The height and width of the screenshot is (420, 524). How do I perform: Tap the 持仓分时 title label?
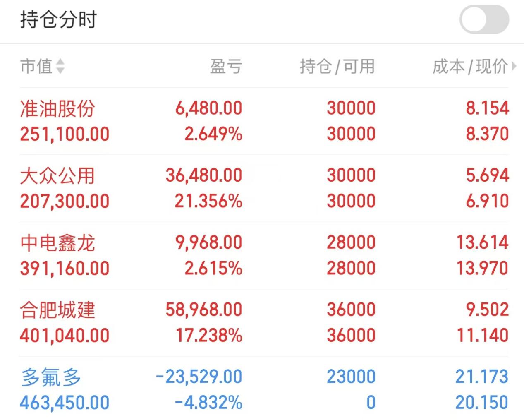(x=58, y=19)
